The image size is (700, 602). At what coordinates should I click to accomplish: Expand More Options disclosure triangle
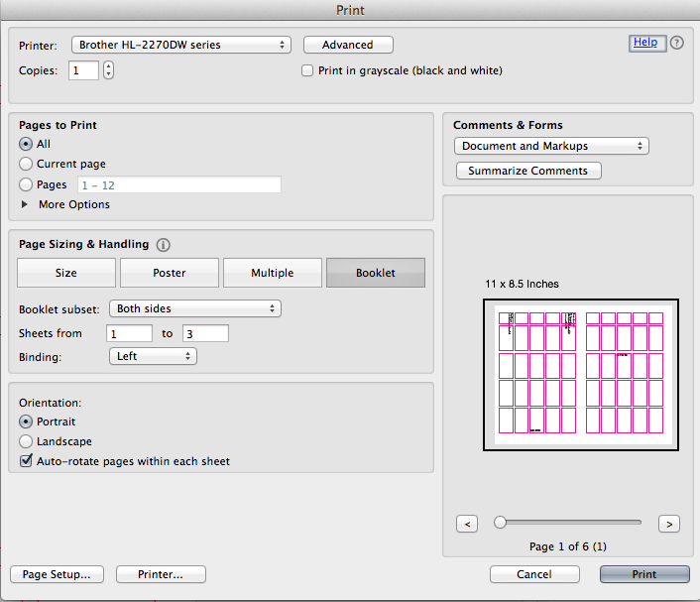coord(26,204)
